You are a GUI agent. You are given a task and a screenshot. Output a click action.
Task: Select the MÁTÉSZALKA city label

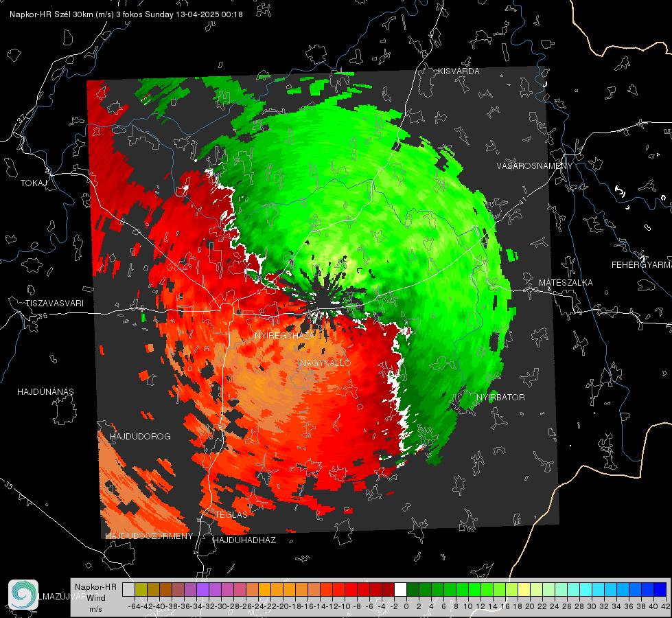566,283
